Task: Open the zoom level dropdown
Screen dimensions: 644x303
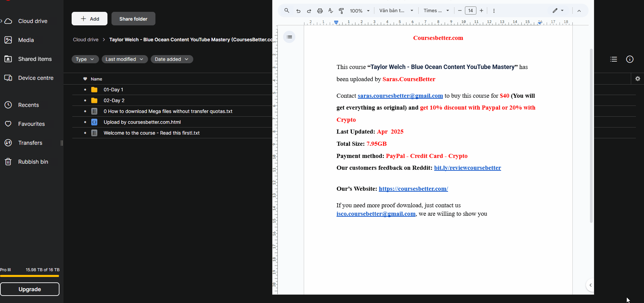Action: pyautogui.click(x=360, y=11)
